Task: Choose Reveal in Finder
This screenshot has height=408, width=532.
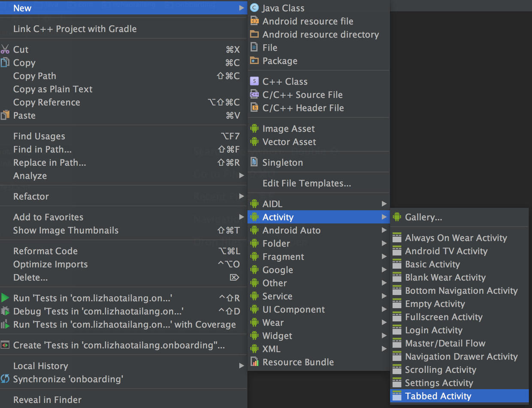Action: (47, 400)
